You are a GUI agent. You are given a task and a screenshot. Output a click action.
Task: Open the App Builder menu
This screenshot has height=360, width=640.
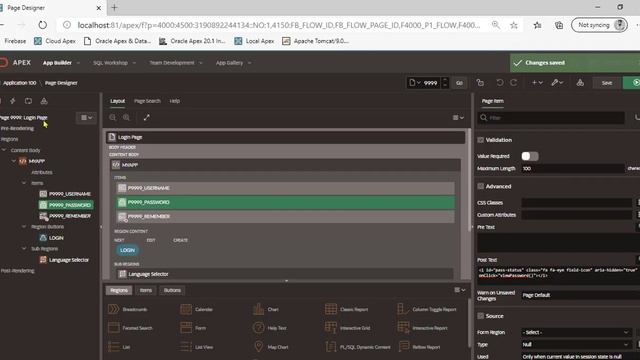click(61, 63)
